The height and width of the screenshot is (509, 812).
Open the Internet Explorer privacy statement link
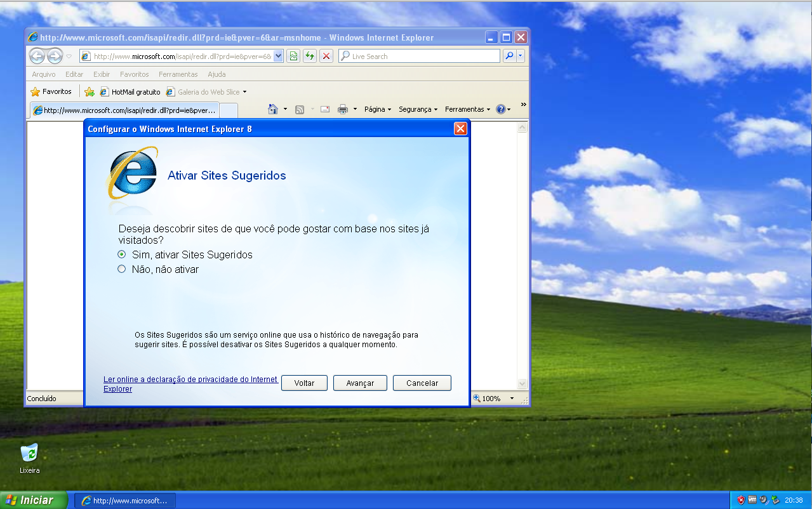pyautogui.click(x=190, y=380)
